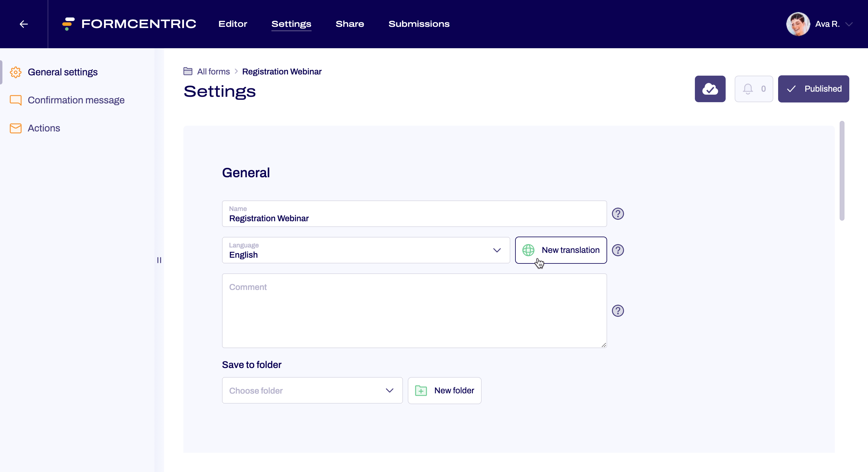Image resolution: width=868 pixels, height=472 pixels.
Task: Click the Formcentric logo
Action: [x=129, y=24]
